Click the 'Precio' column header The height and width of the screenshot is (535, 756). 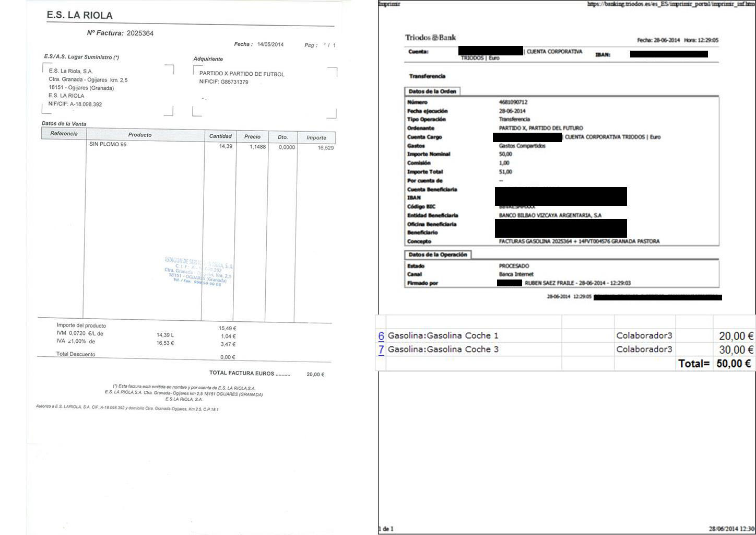click(252, 137)
